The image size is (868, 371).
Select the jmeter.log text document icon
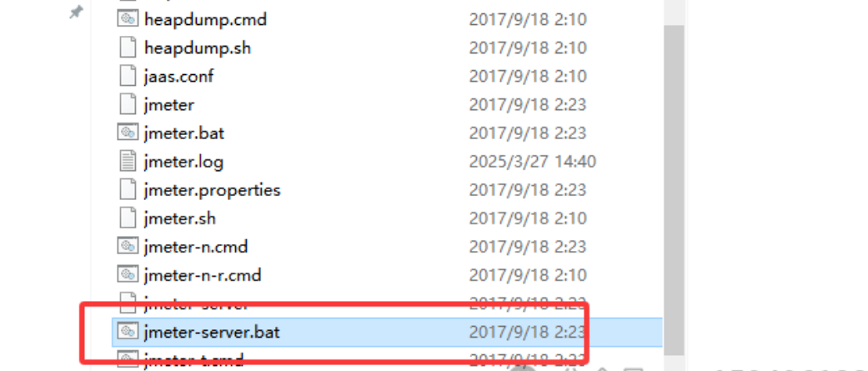tap(128, 162)
